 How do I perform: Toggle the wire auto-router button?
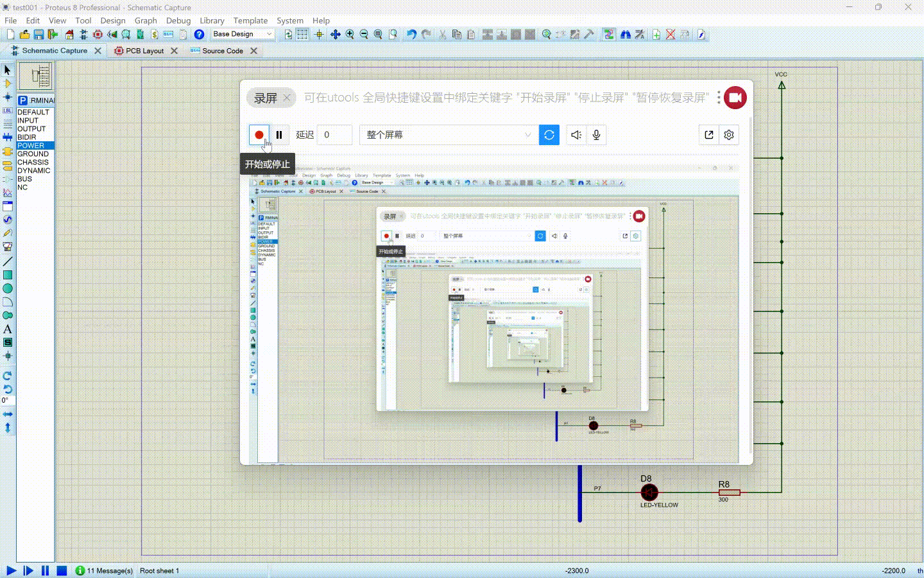pyautogui.click(x=609, y=35)
